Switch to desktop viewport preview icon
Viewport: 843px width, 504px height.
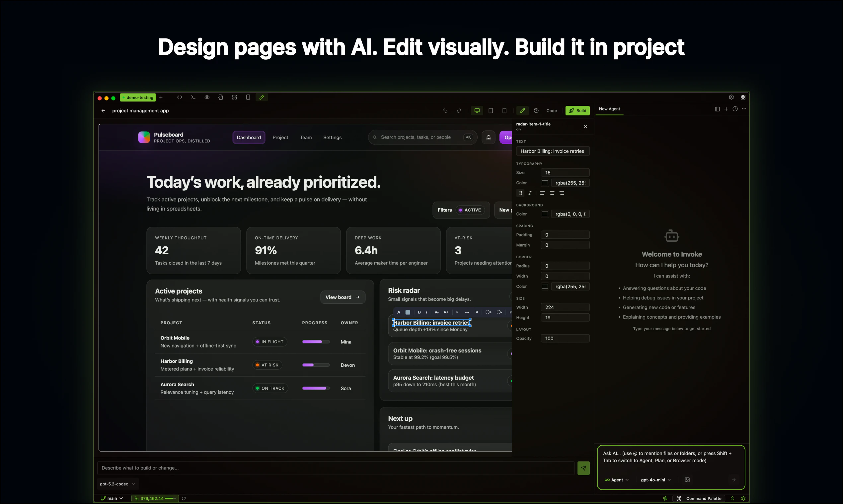477,111
